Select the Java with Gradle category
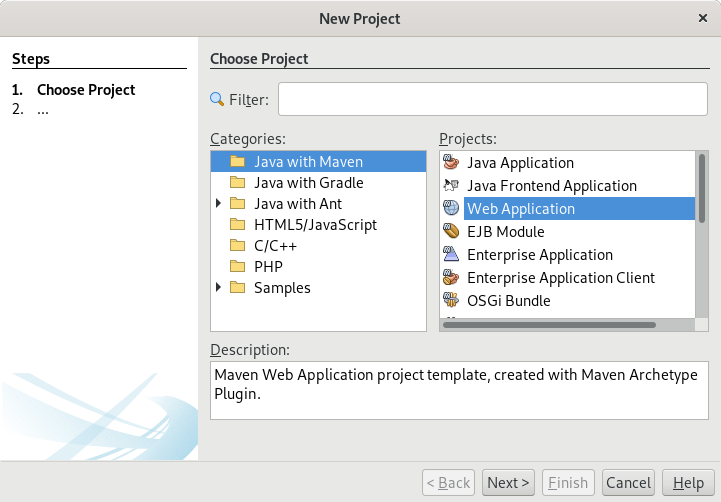 click(308, 183)
